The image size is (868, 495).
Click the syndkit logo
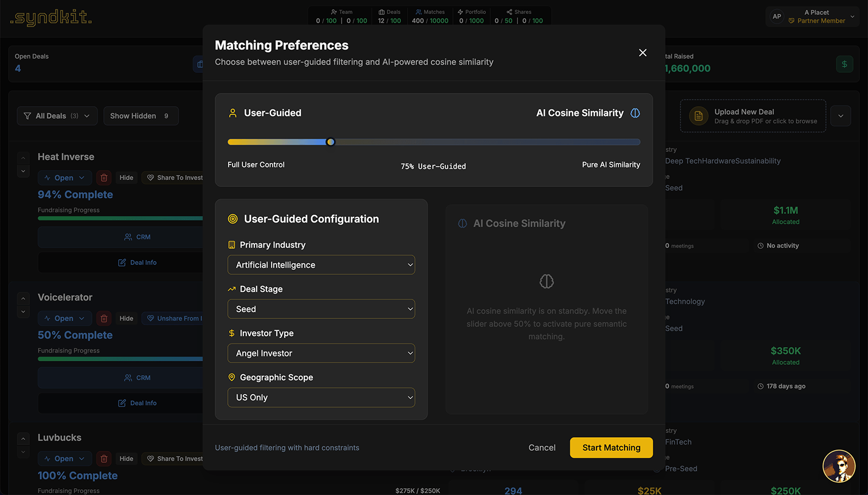[51, 18]
